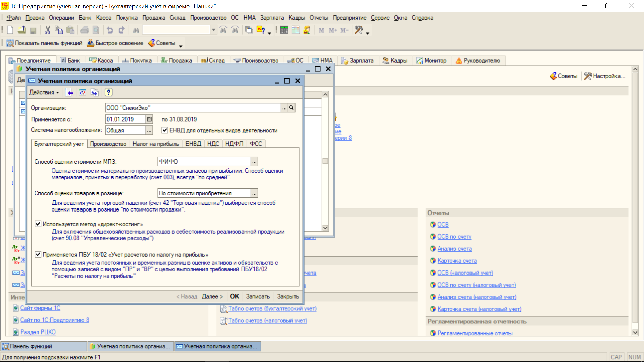The width and height of the screenshot is (644, 362).
Task: Click the double arrows form toolbar icon
Action: [95, 93]
